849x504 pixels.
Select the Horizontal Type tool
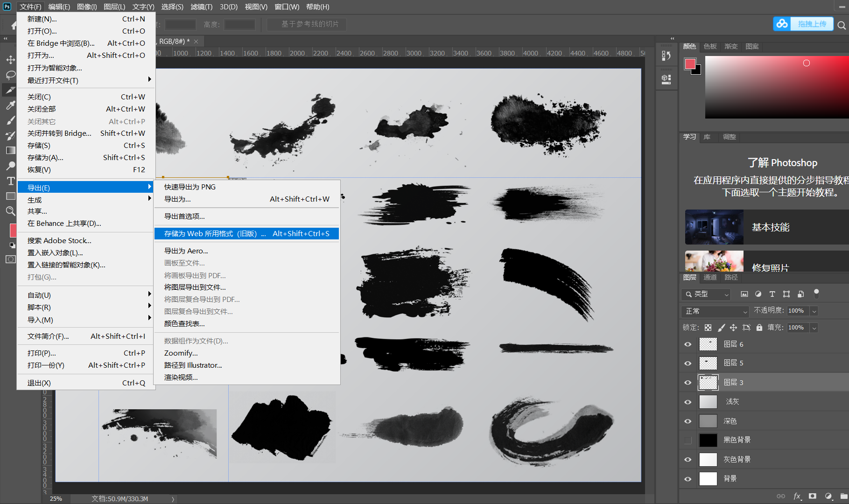coord(10,181)
